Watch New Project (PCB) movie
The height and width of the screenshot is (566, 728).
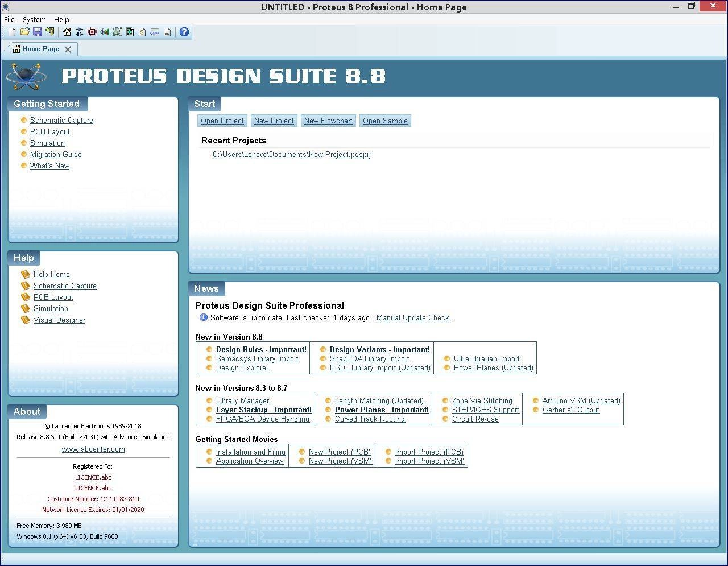(x=340, y=452)
